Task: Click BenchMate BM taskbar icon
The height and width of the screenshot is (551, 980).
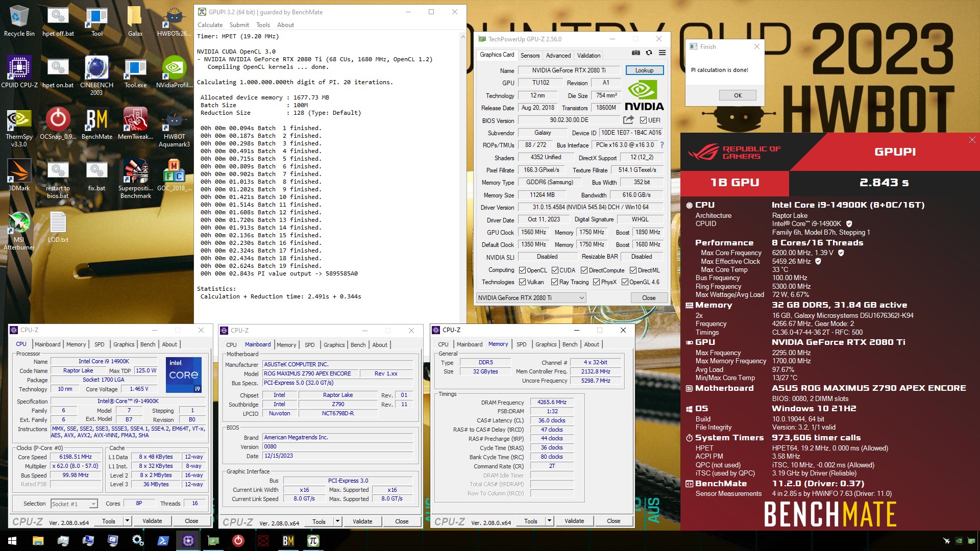Action: (288, 541)
